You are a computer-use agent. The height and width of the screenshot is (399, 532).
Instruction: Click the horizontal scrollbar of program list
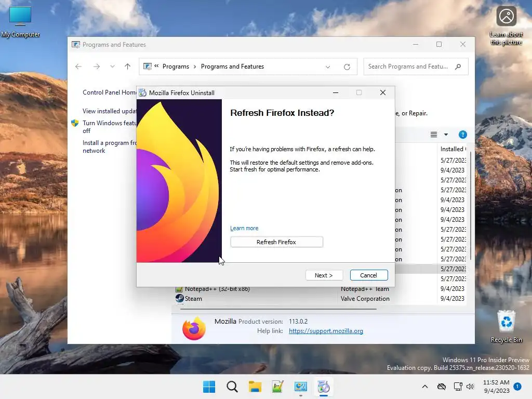tap(278, 309)
